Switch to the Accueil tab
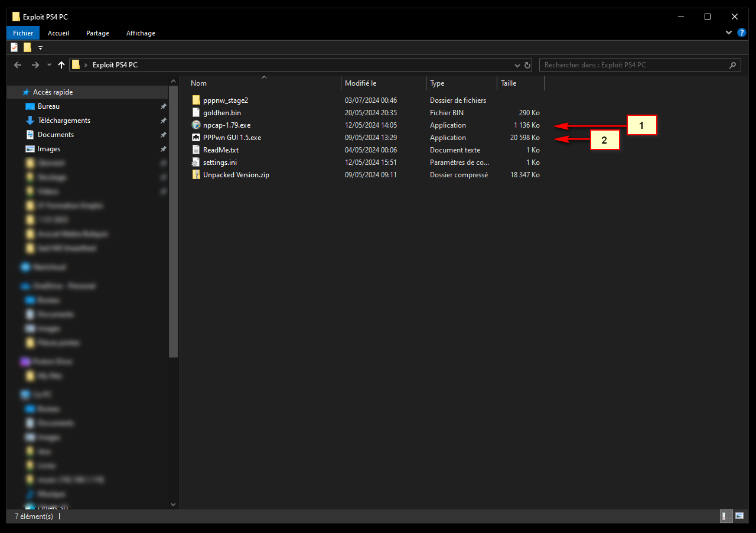Screen dimensions: 756x533 tap(58, 33)
